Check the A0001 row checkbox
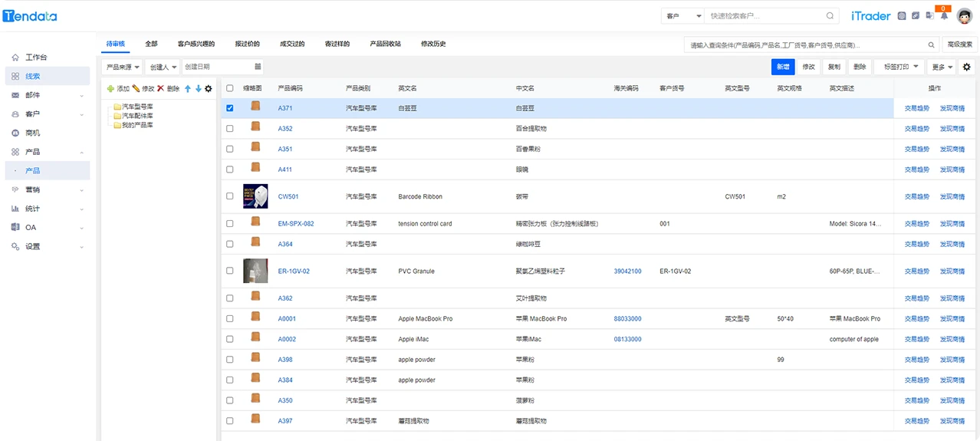Image resolution: width=980 pixels, height=441 pixels. point(230,318)
